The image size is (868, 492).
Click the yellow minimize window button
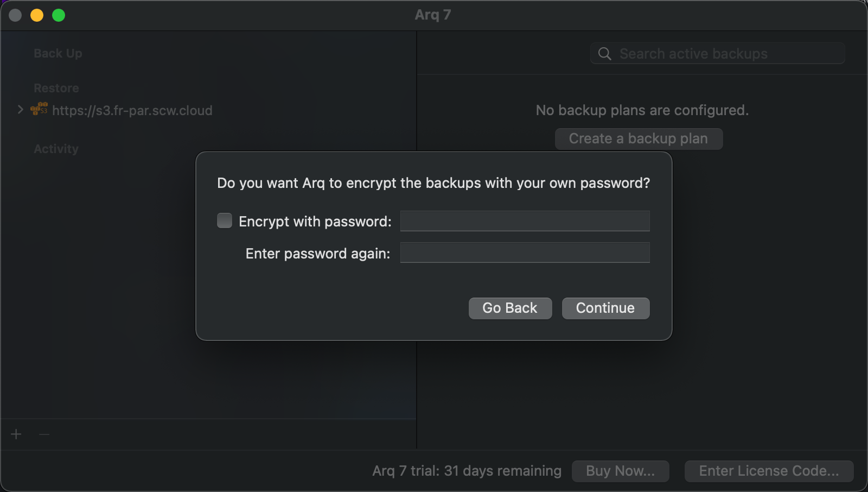[x=37, y=15]
